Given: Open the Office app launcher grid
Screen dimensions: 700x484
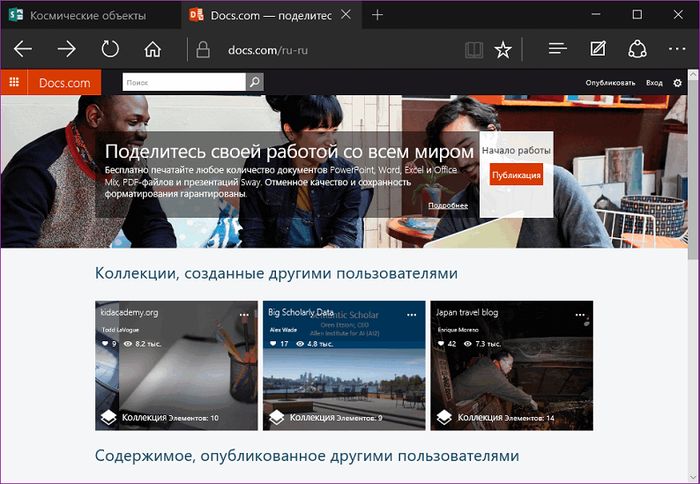Looking at the screenshot, I should point(14,83).
